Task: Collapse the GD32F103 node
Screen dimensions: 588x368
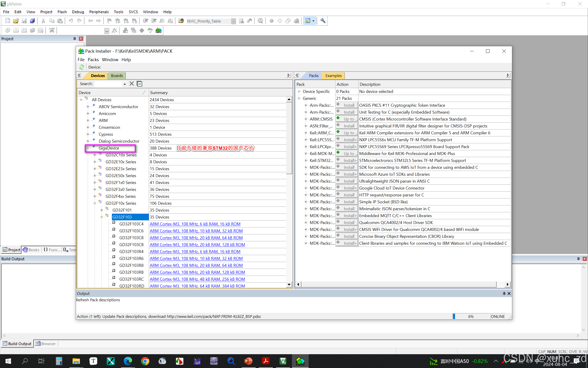Action: tap(102, 217)
